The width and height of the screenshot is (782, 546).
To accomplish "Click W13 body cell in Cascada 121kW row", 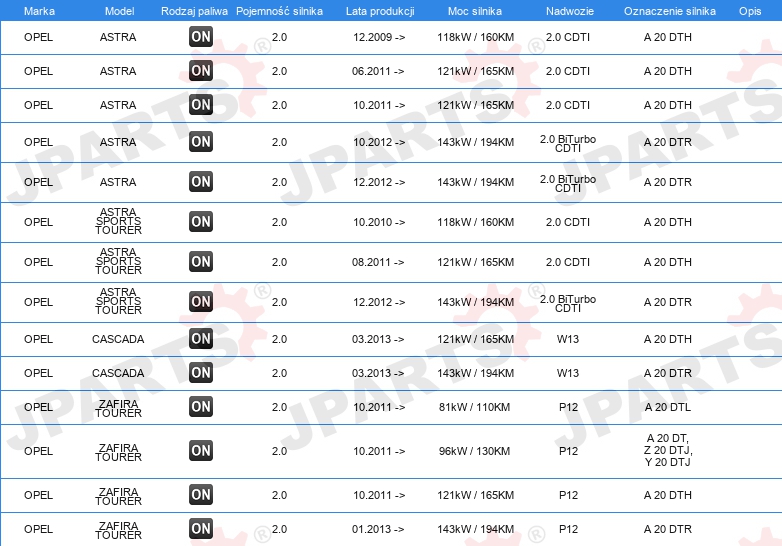I will coord(568,339).
